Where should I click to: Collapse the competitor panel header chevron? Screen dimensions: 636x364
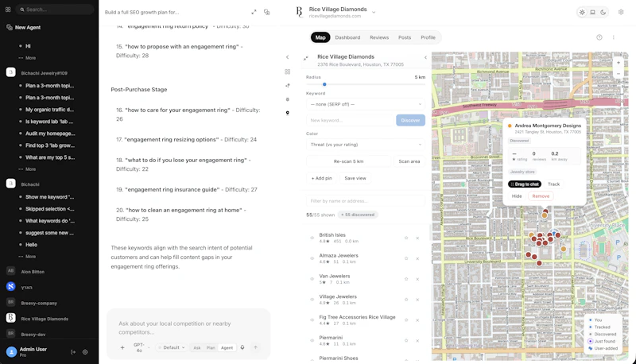(425, 57)
